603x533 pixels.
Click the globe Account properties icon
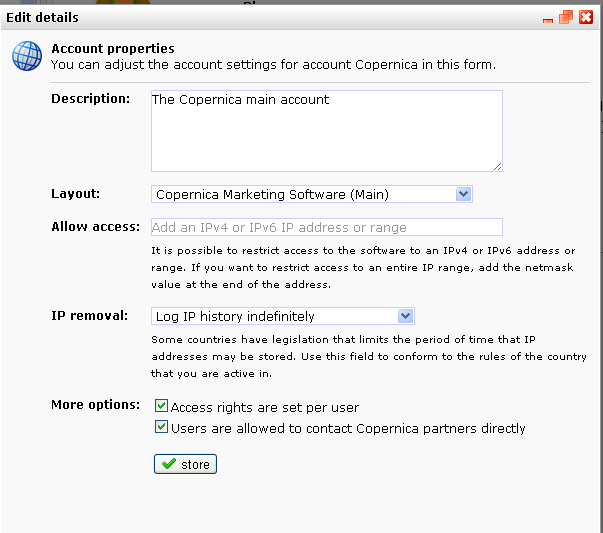coord(26,57)
